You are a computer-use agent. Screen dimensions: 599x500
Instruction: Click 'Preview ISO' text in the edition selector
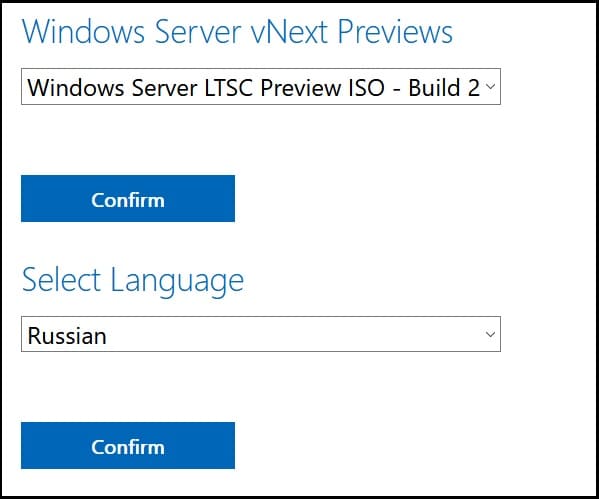point(322,88)
